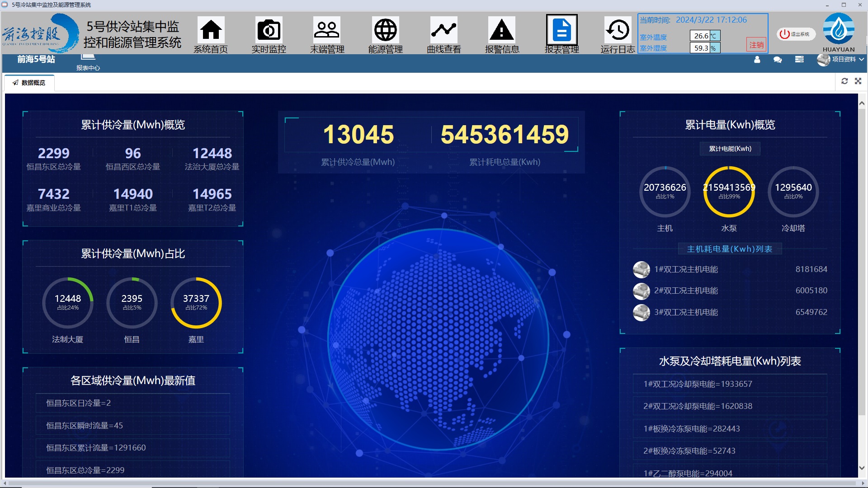The image size is (868, 488).
Task: Open 运行日志 history clock icon
Action: 617,31
